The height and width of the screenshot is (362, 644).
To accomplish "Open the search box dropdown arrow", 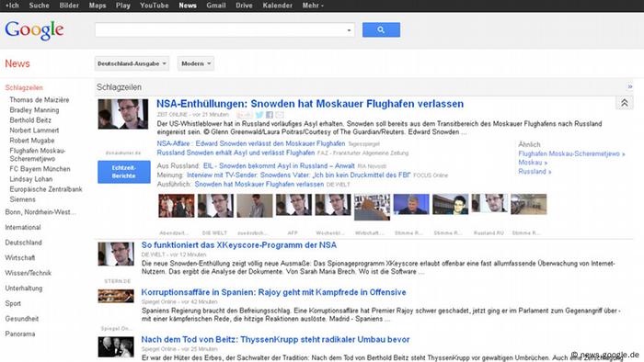I will click(x=349, y=30).
